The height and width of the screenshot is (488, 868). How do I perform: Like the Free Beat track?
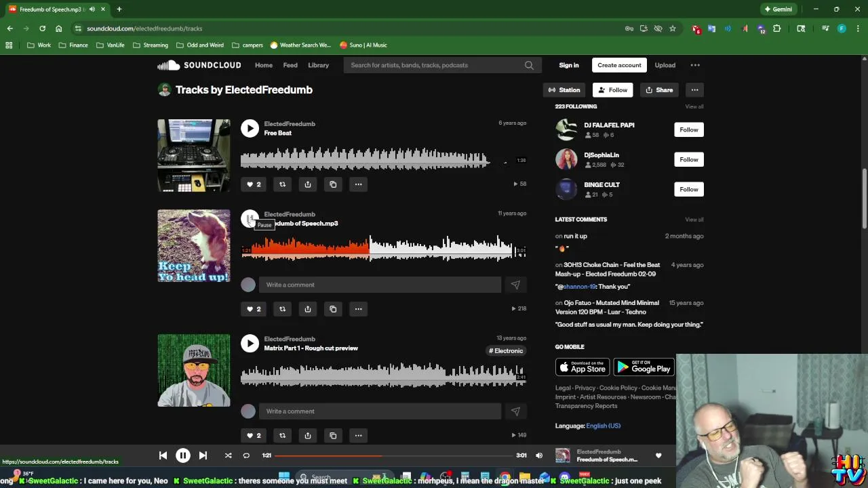253,184
